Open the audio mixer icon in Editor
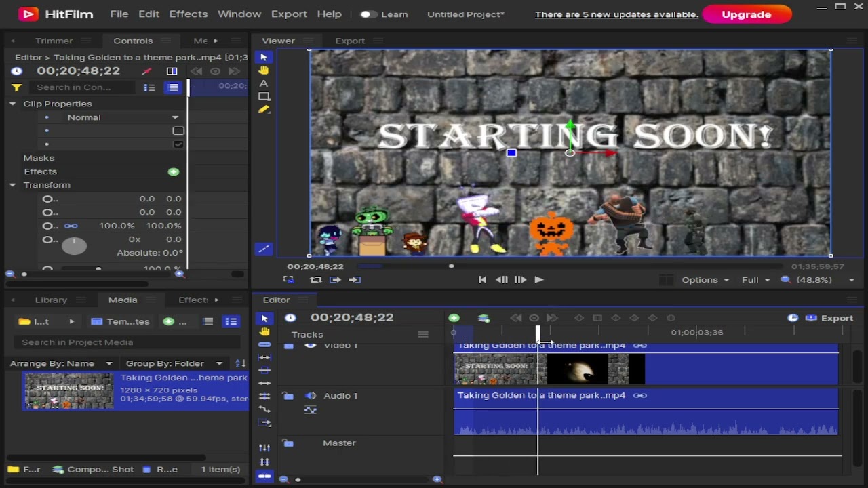Screen dimensions: 868x488 pos(264,448)
